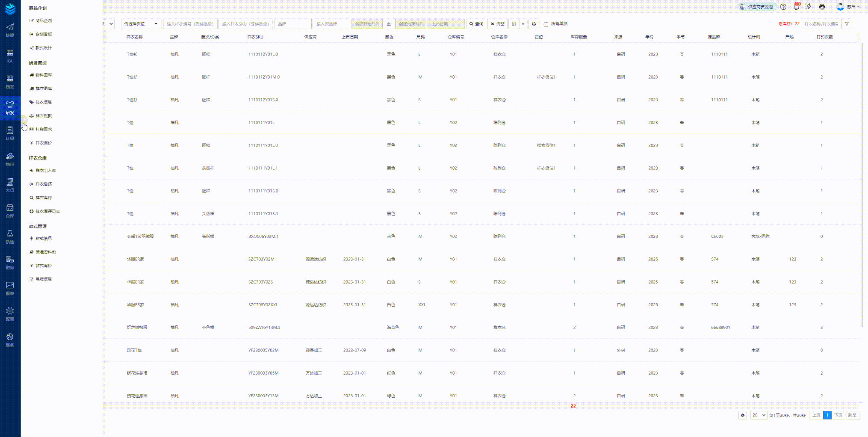Open the 订单 orders module icon
Image resolution: width=868 pixels, height=437 pixels.
click(10, 133)
